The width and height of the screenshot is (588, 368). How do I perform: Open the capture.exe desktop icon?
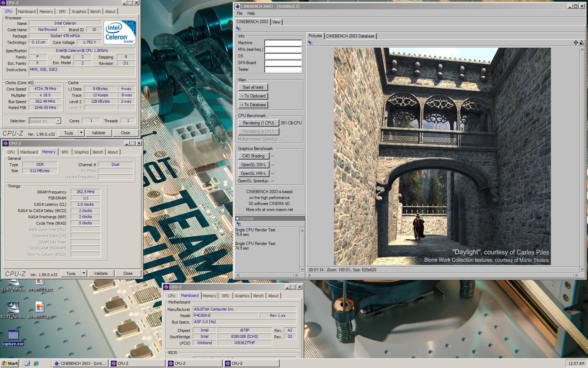click(13, 338)
